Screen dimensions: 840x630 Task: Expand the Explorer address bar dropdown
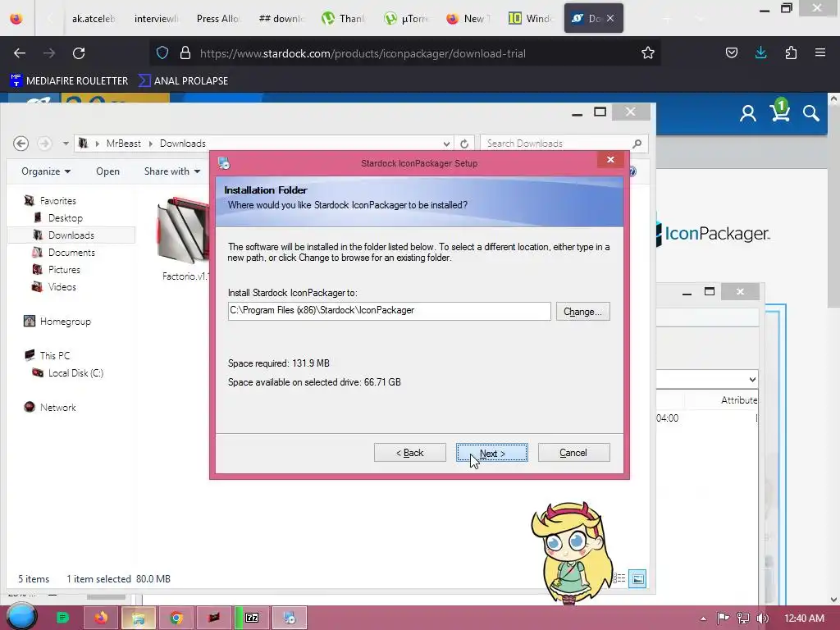446,144
